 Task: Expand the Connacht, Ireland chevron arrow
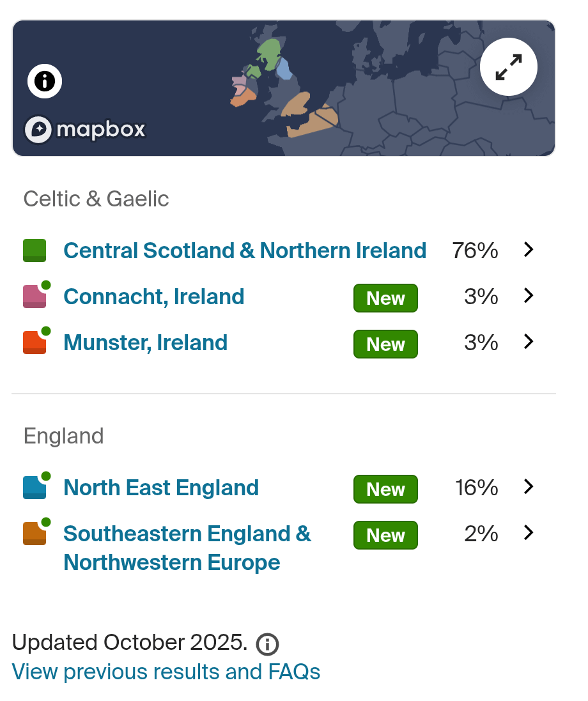click(x=529, y=295)
